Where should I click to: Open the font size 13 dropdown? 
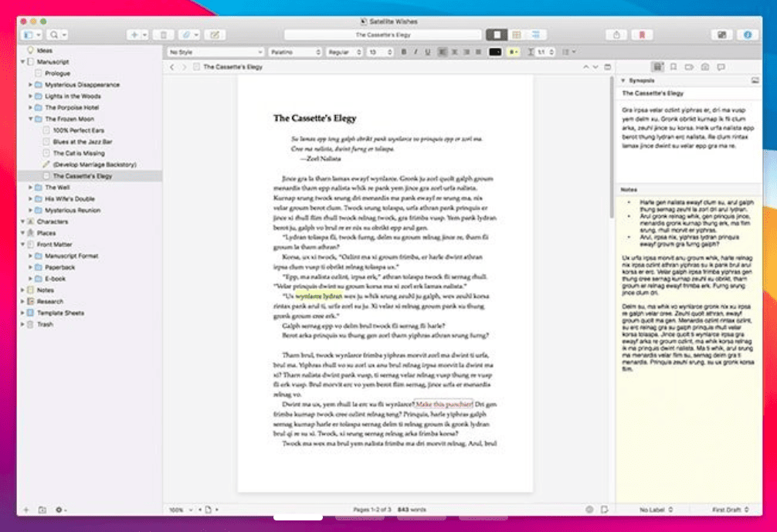pos(380,52)
